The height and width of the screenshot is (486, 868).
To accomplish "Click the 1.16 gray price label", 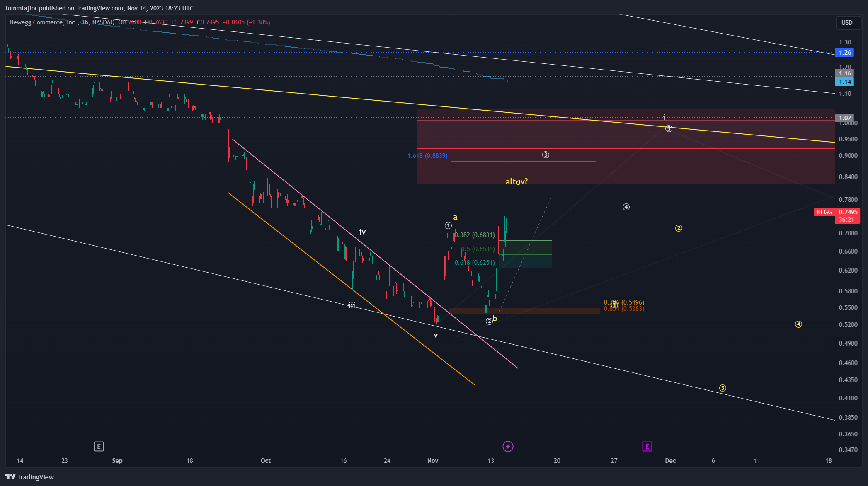I will coord(844,73).
